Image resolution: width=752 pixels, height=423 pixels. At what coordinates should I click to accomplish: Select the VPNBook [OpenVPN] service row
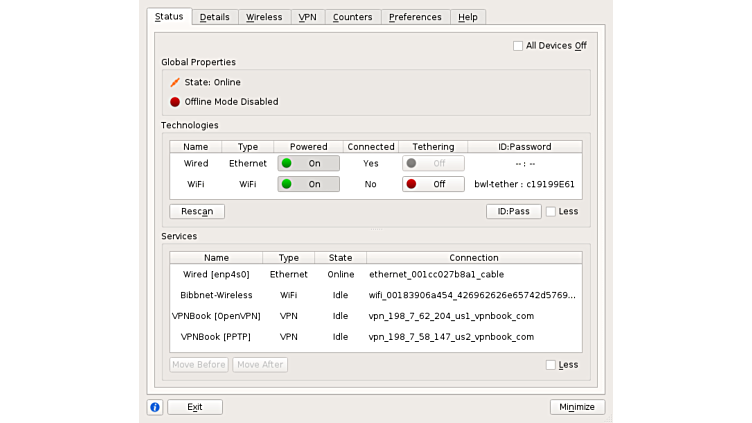tap(375, 316)
